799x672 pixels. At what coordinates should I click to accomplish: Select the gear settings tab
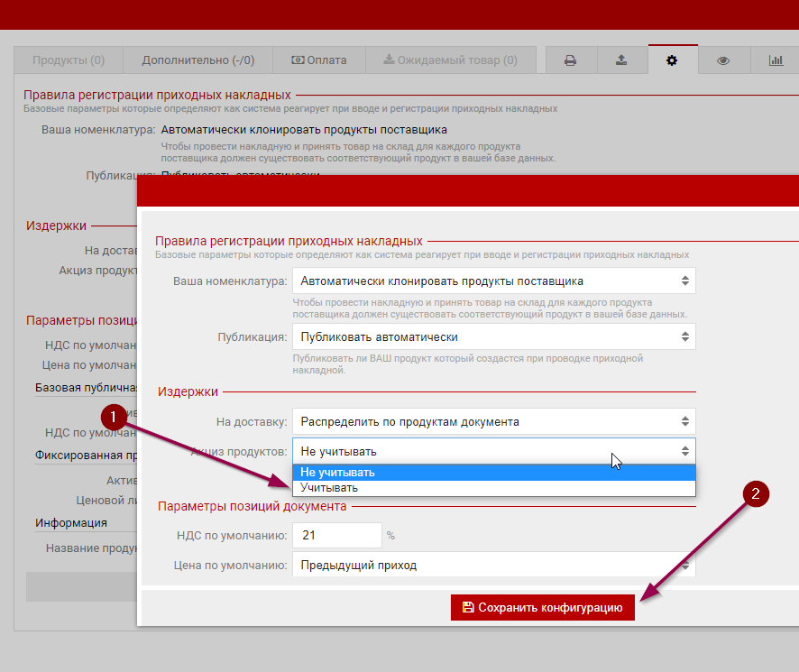tap(671, 60)
